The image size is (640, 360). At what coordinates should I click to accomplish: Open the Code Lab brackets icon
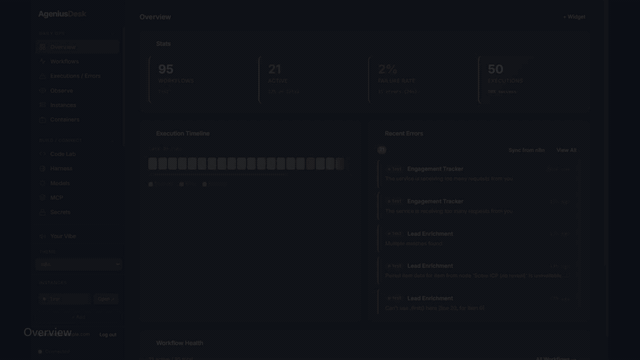pyautogui.click(x=42, y=154)
